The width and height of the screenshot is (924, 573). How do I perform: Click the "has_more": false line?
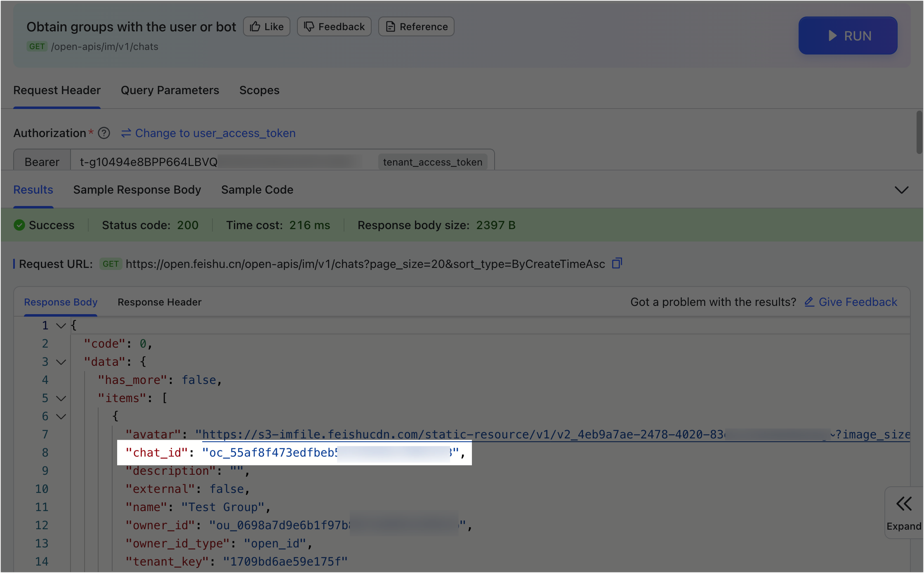coord(160,380)
